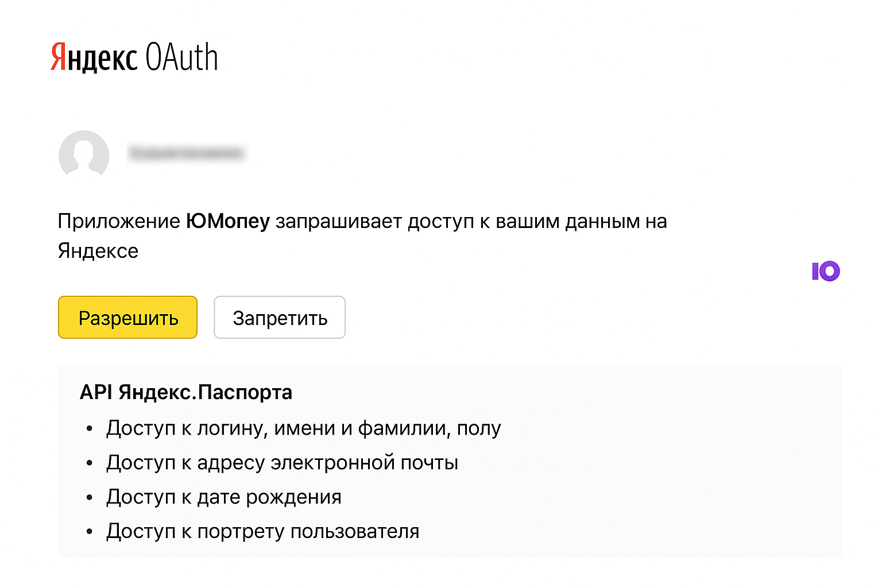
Task: Click the bullet before дате рождения permission
Action: click(x=89, y=498)
